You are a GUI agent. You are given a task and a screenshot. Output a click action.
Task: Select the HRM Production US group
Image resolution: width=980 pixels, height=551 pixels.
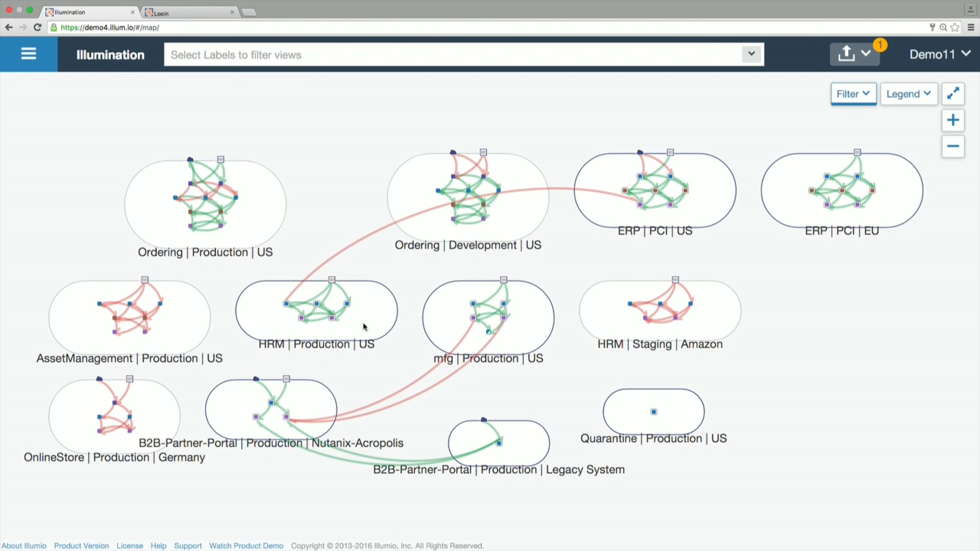pyautogui.click(x=316, y=310)
